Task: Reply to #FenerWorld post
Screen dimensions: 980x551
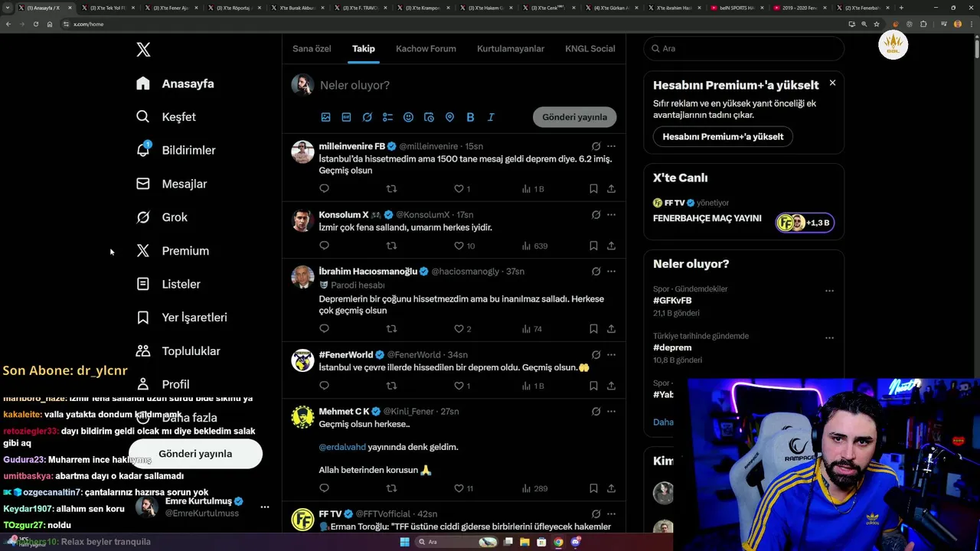Action: (x=324, y=386)
